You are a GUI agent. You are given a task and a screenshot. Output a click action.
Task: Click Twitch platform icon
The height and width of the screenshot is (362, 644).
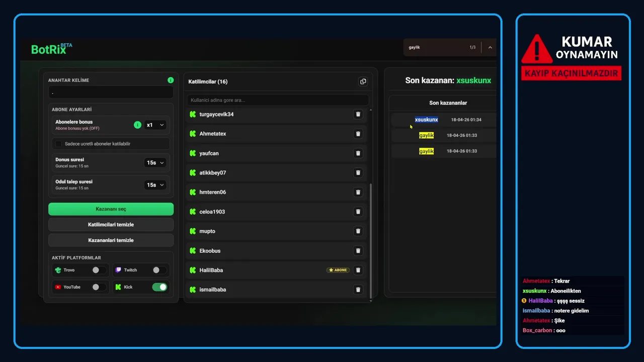119,270
